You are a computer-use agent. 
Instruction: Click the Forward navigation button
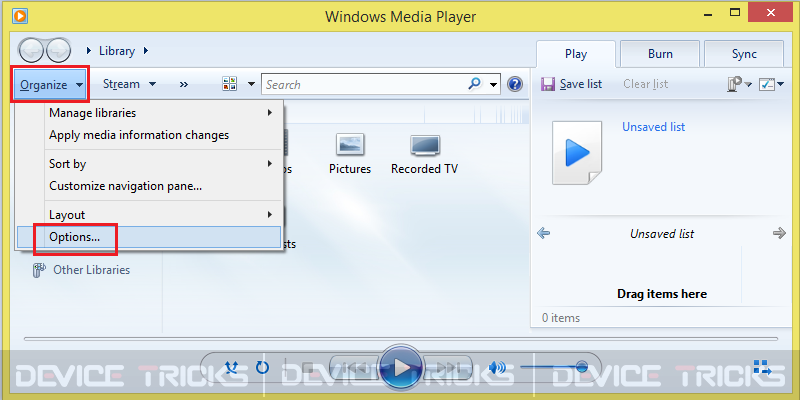click(x=58, y=50)
